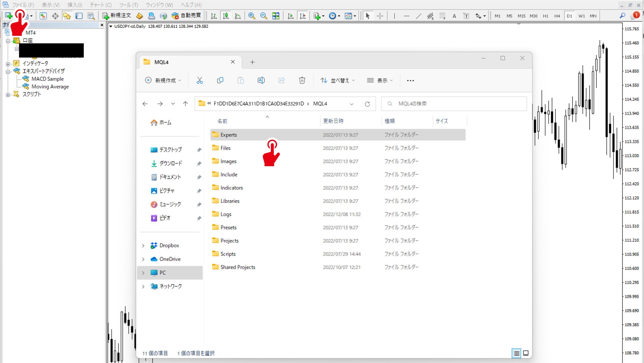Select the H4 timeframe tab
The image size is (644, 363).
click(557, 16)
